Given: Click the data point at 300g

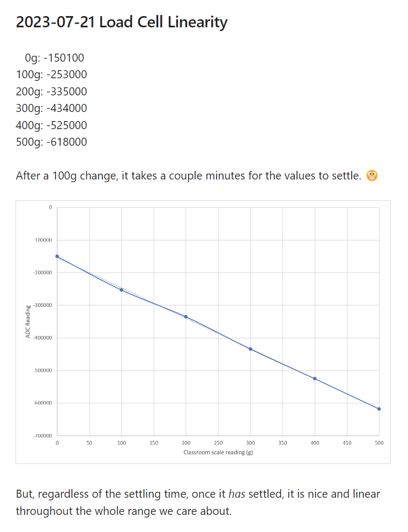Looking at the screenshot, I should coord(250,349).
